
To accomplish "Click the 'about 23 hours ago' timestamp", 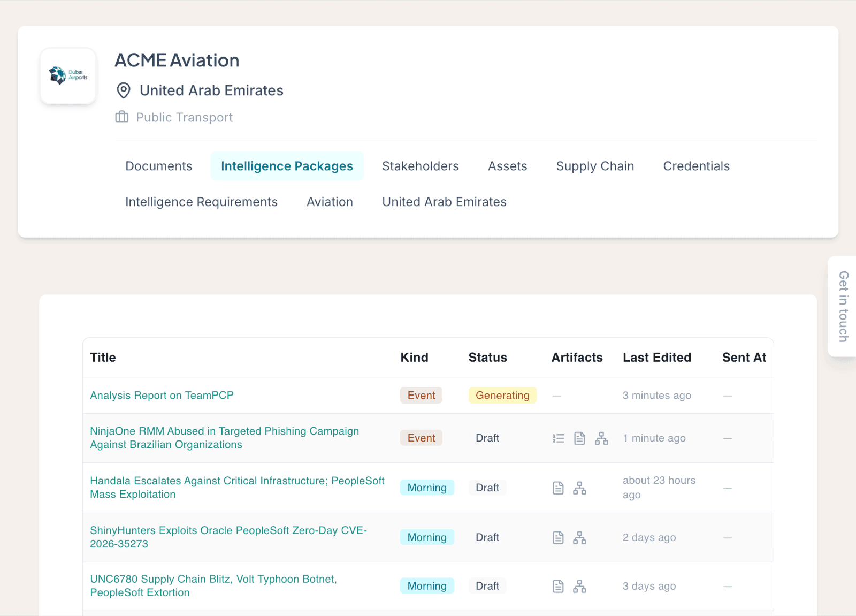I will (x=659, y=488).
